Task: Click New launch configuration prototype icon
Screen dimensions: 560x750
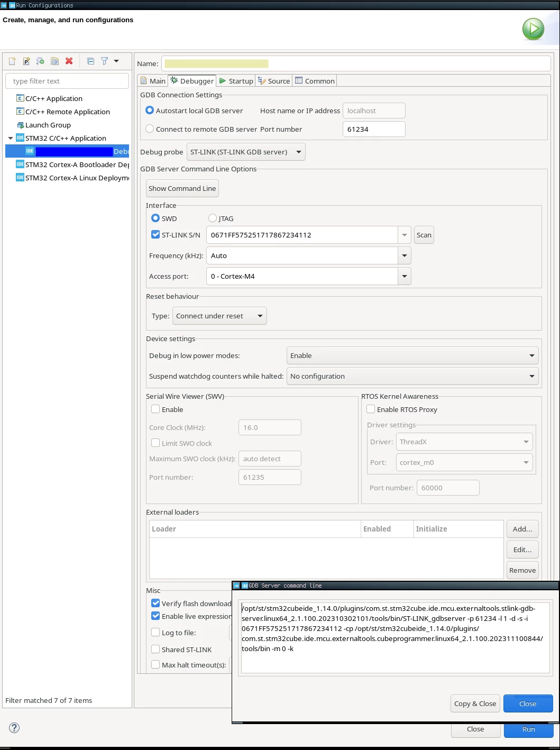Action: pyautogui.click(x=26, y=61)
